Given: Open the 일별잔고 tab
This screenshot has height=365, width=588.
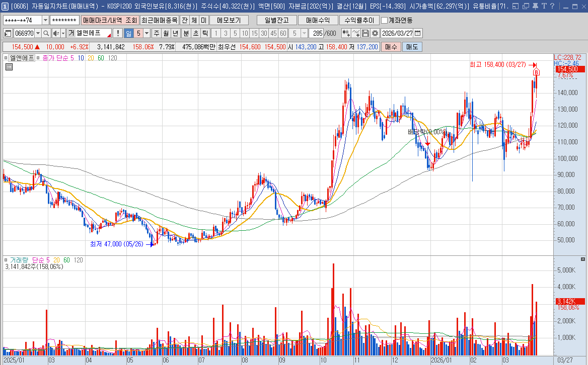Looking at the screenshot, I should (x=276, y=20).
